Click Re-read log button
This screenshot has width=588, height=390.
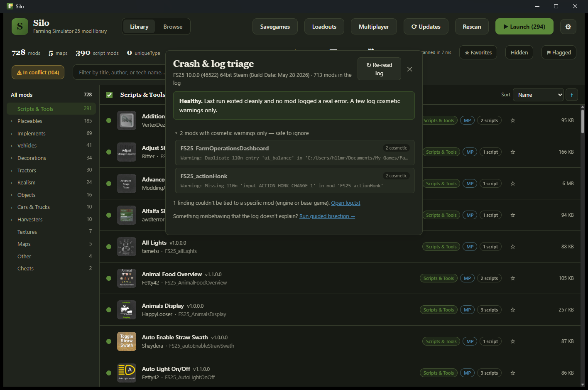(x=379, y=69)
